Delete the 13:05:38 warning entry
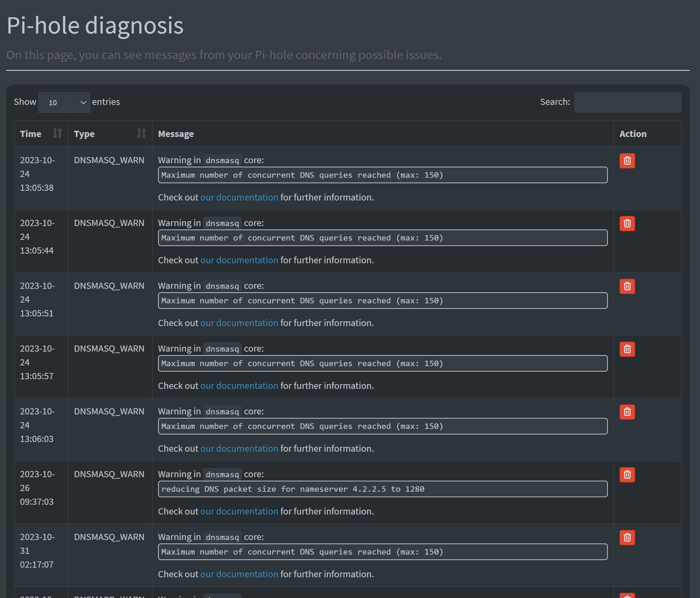 (x=627, y=161)
